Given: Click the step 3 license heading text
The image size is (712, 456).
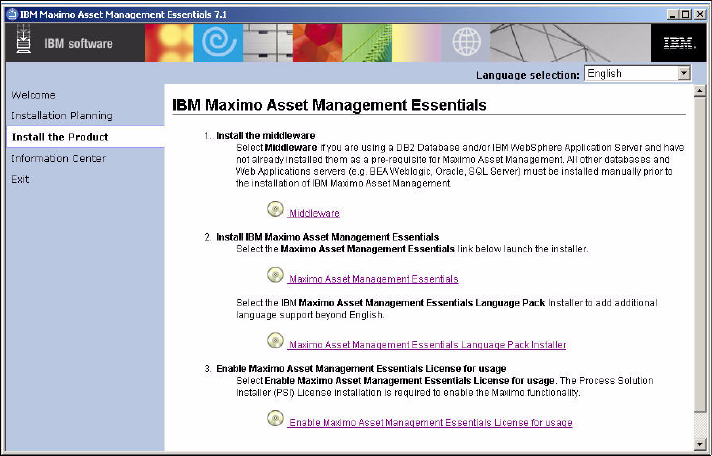Looking at the screenshot, I should click(x=361, y=368).
